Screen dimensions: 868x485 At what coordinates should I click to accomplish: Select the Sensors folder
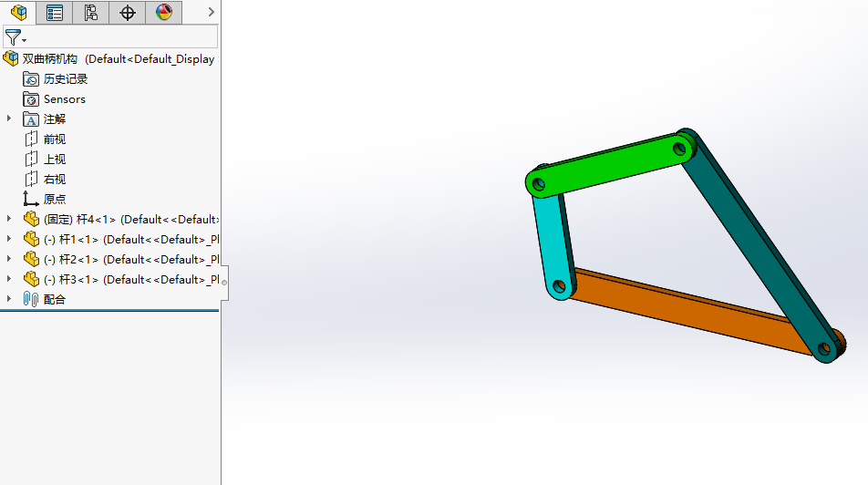coord(64,99)
